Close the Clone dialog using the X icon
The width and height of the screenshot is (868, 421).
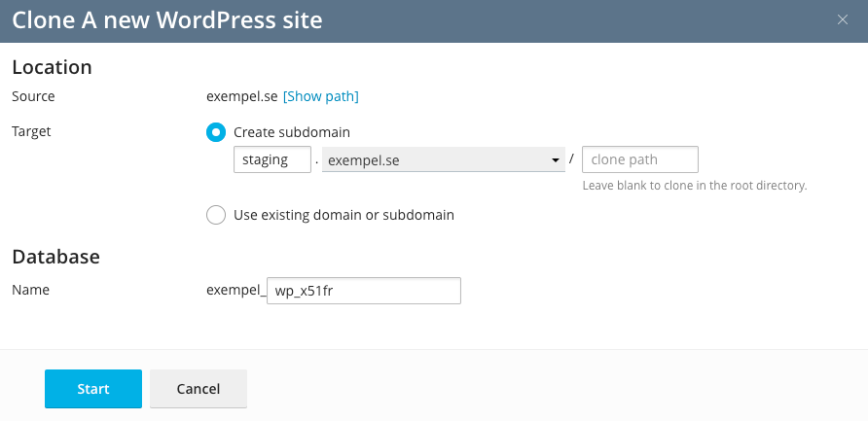(843, 20)
